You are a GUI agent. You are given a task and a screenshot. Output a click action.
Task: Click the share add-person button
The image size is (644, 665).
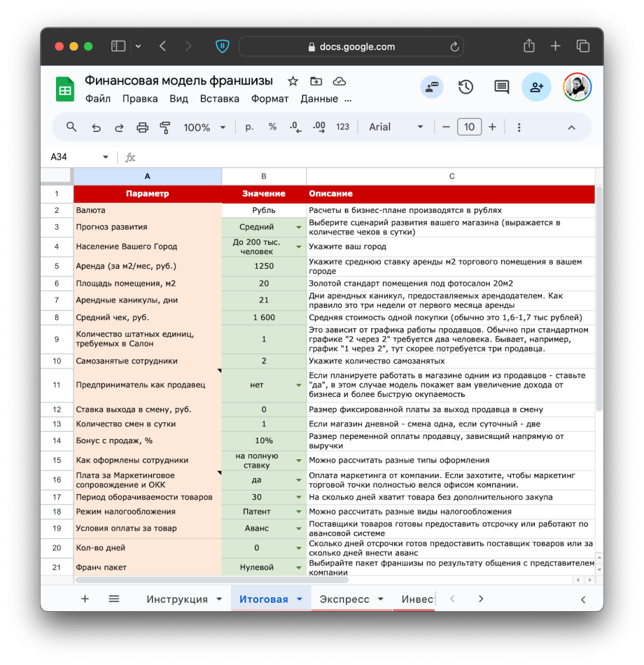tap(536, 87)
